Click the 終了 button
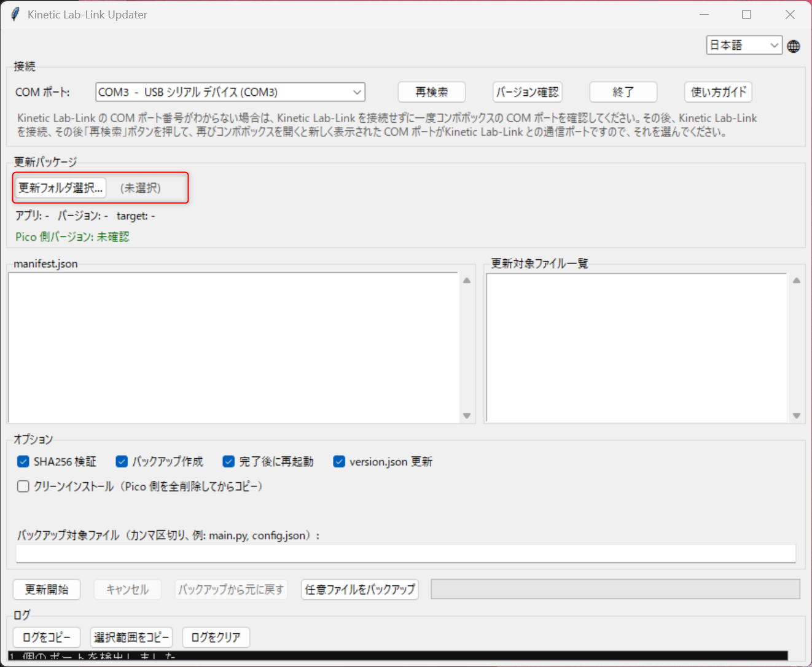The width and height of the screenshot is (812, 667). pyautogui.click(x=623, y=92)
